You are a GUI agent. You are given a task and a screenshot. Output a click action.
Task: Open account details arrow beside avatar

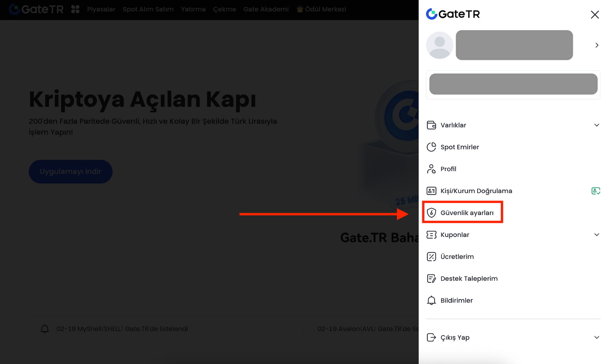coord(597,45)
